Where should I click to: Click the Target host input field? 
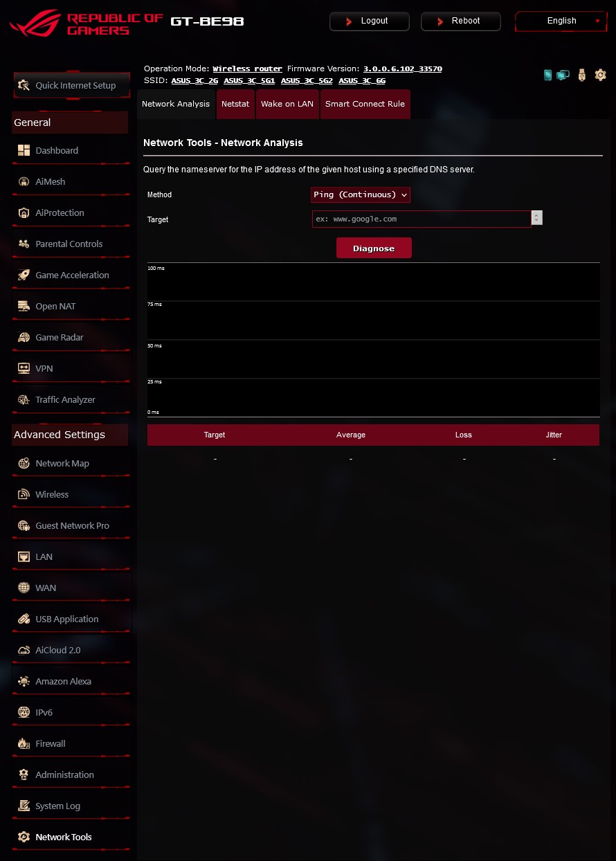(x=422, y=219)
